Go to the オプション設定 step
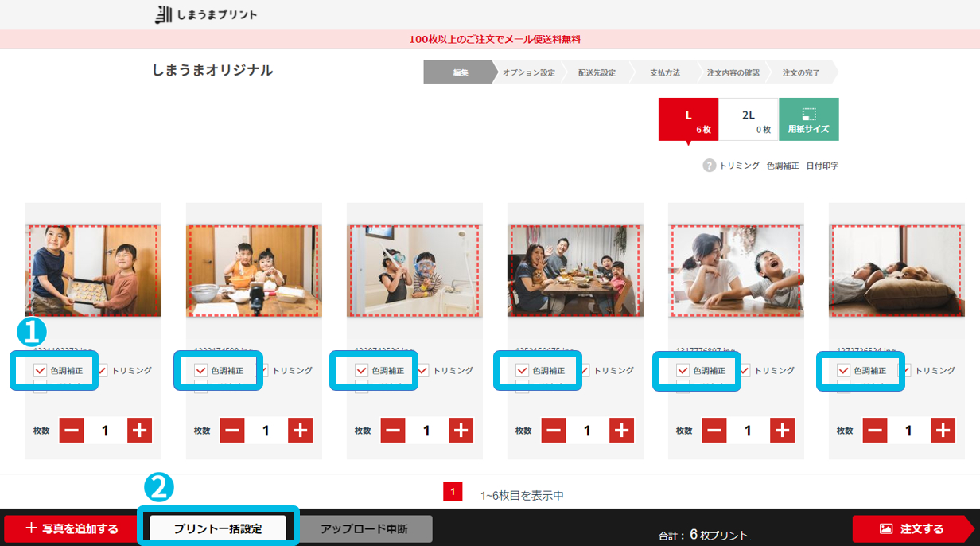The image size is (980, 546). (x=528, y=72)
